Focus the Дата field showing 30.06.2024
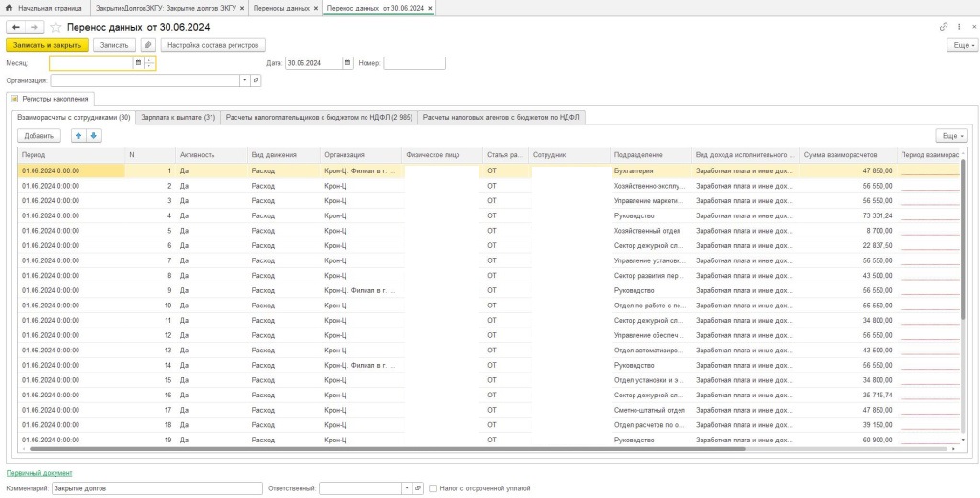 314,63
